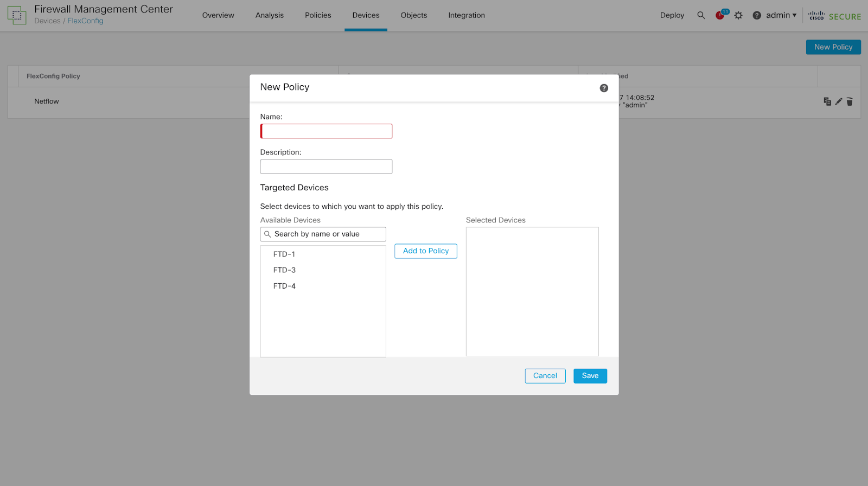Screen dimensions: 868x486
Task: Click the Firewall Management Center logo icon
Action: [17, 15]
